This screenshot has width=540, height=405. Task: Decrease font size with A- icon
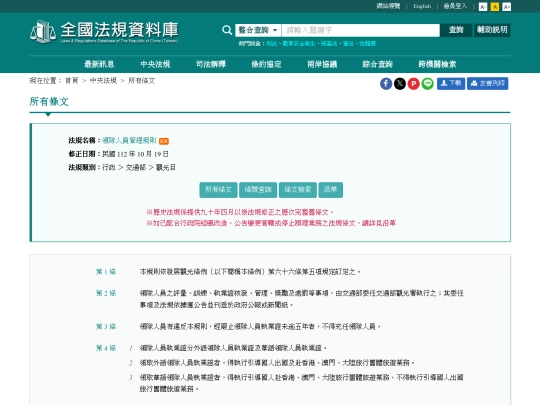point(483,7)
